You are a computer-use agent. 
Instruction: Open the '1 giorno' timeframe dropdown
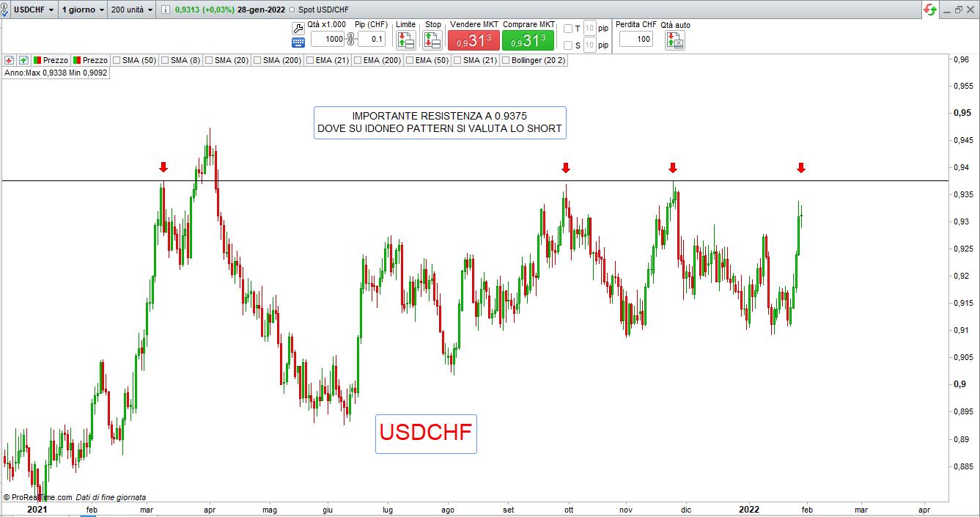81,10
